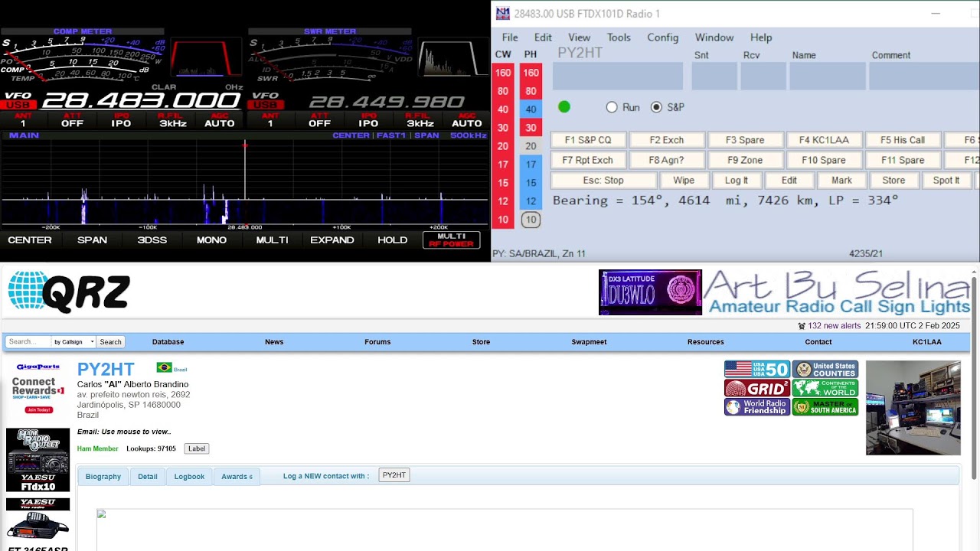Click the Wipe button
980x551 pixels.
pyautogui.click(x=684, y=181)
